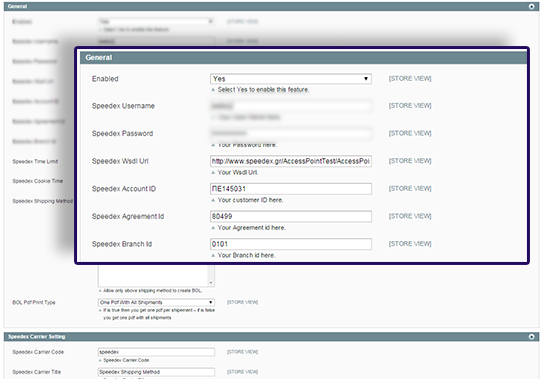This screenshot has width=544, height=379.
Task: Click the Speedex Agreement Id field
Action: pos(291,216)
